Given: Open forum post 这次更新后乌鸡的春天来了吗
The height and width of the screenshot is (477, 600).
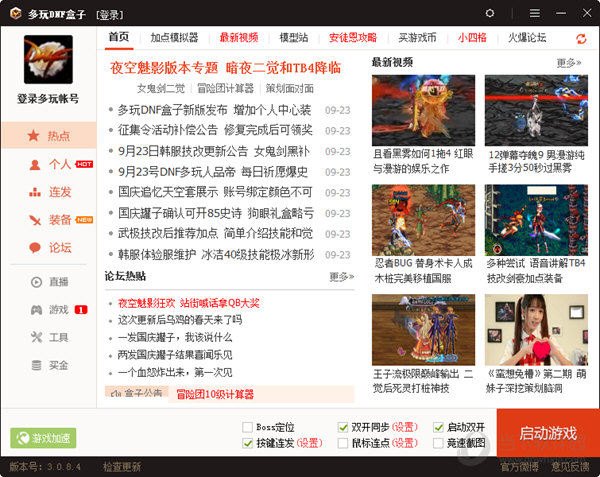Looking at the screenshot, I should (180, 320).
